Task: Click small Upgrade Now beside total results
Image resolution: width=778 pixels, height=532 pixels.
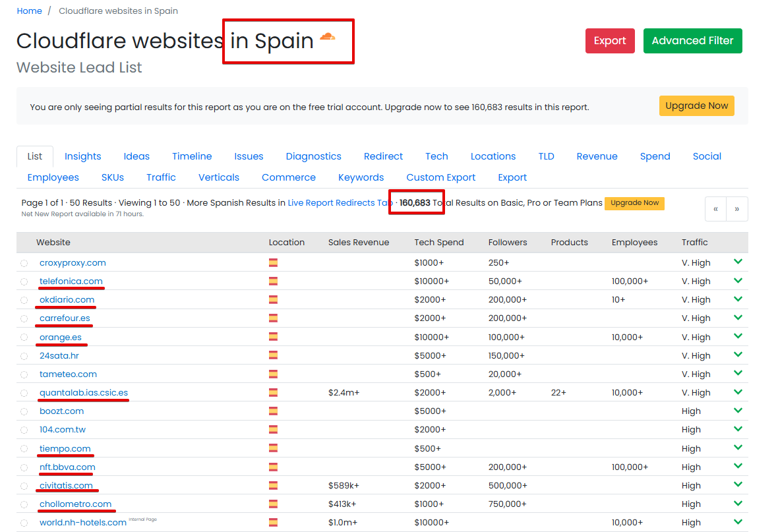Action: tap(635, 203)
